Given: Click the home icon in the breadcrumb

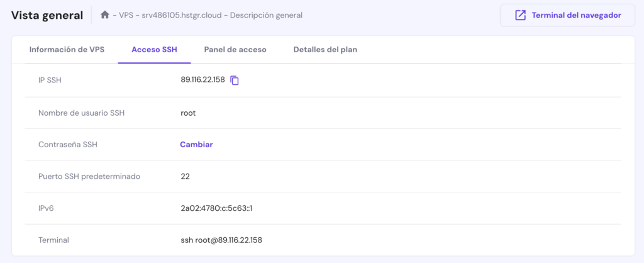Looking at the screenshot, I should [x=105, y=15].
